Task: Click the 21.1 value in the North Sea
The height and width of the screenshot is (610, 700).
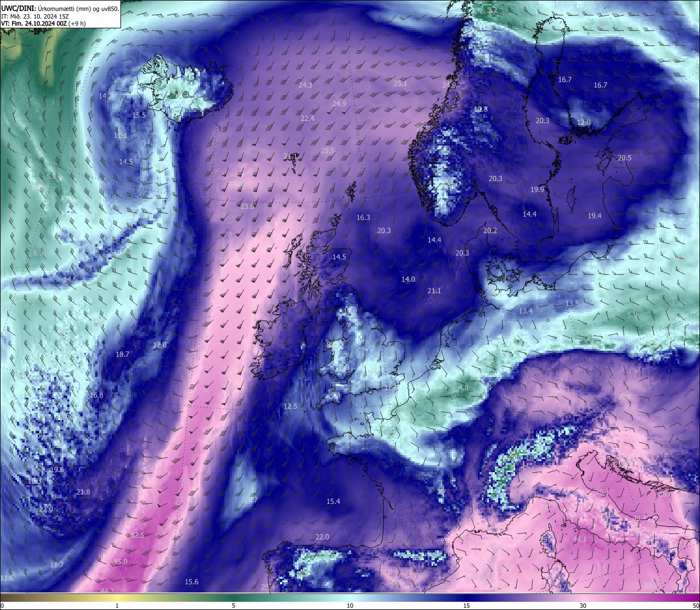Action: tap(434, 291)
